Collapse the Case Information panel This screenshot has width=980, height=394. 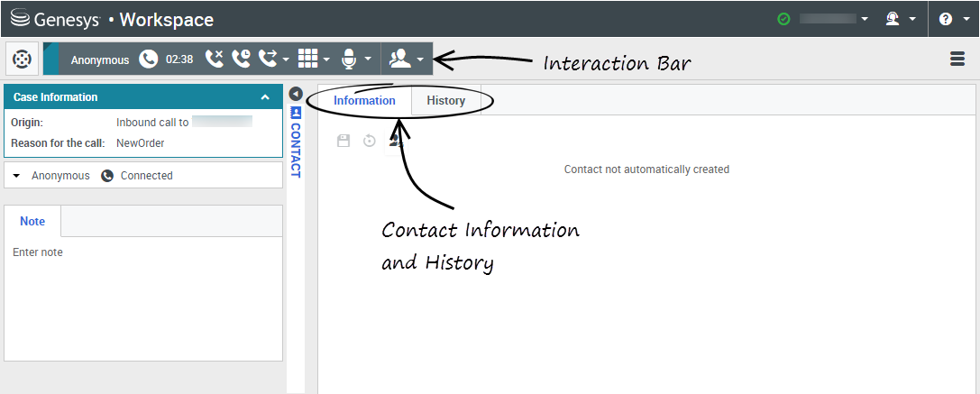pyautogui.click(x=265, y=97)
